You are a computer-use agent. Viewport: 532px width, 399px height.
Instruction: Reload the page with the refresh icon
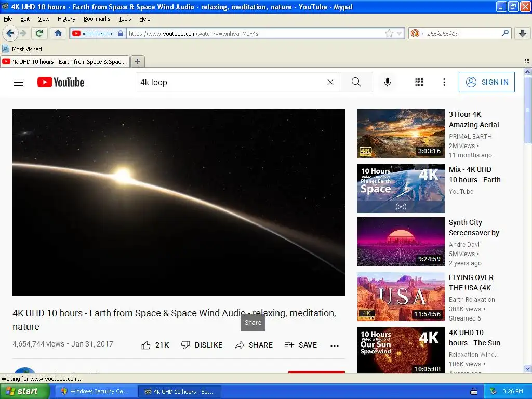click(x=39, y=33)
